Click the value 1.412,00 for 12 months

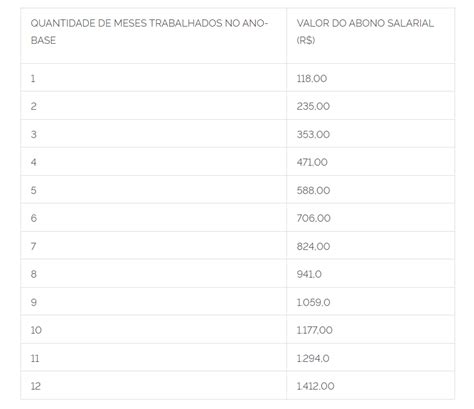pyautogui.click(x=315, y=386)
